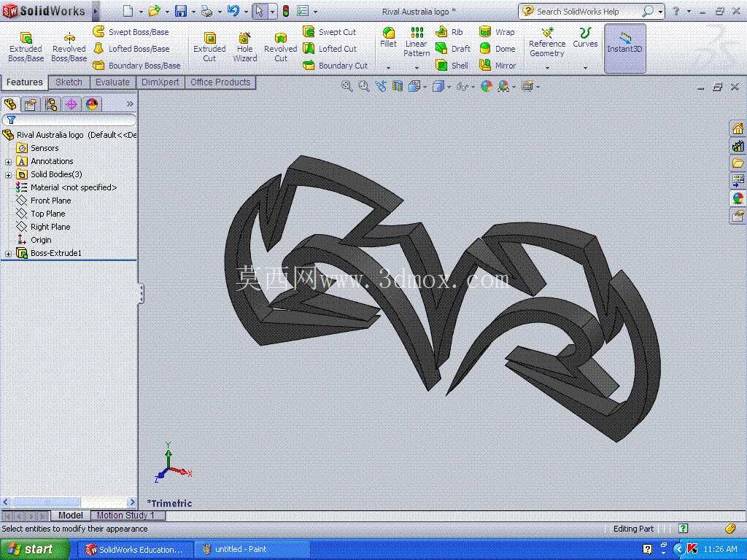
Task: Open the Hole Wizard
Action: pyautogui.click(x=245, y=47)
